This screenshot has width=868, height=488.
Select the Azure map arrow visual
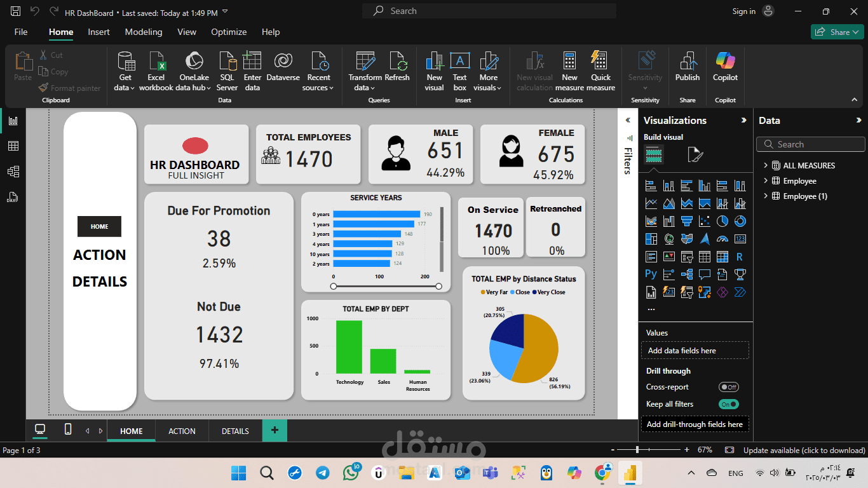[x=704, y=239]
